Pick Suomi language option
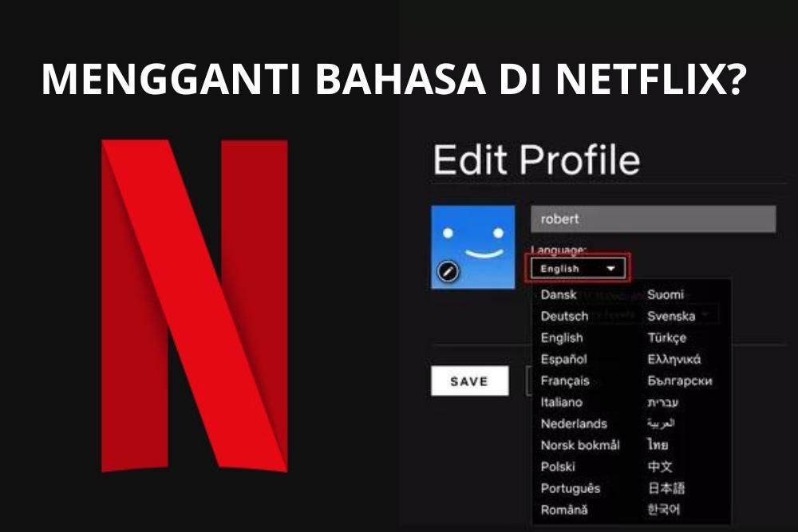The image size is (798, 532). [x=666, y=295]
